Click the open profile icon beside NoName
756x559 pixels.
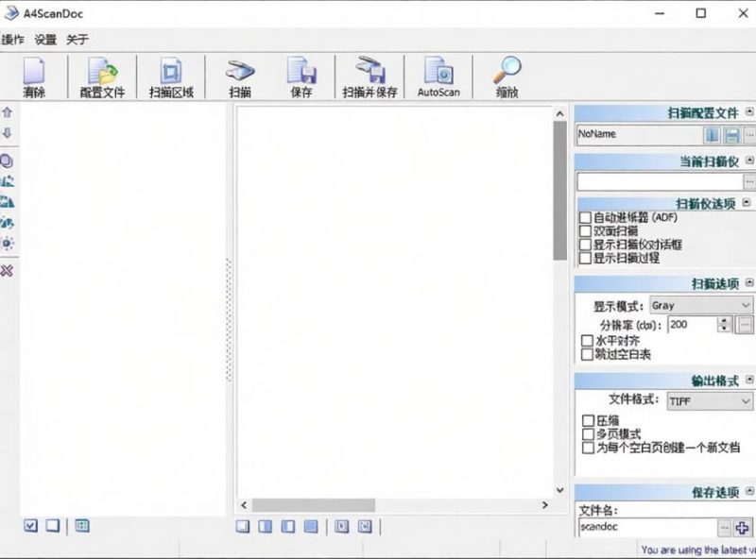713,135
